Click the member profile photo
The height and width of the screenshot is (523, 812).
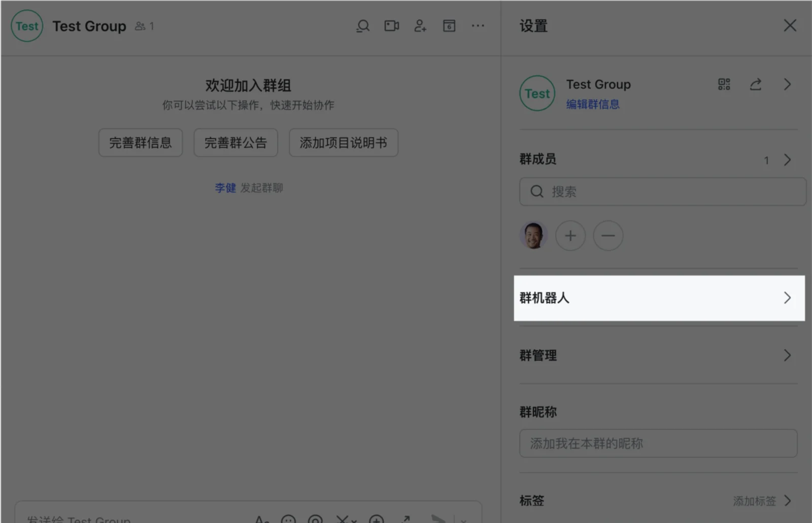point(533,236)
